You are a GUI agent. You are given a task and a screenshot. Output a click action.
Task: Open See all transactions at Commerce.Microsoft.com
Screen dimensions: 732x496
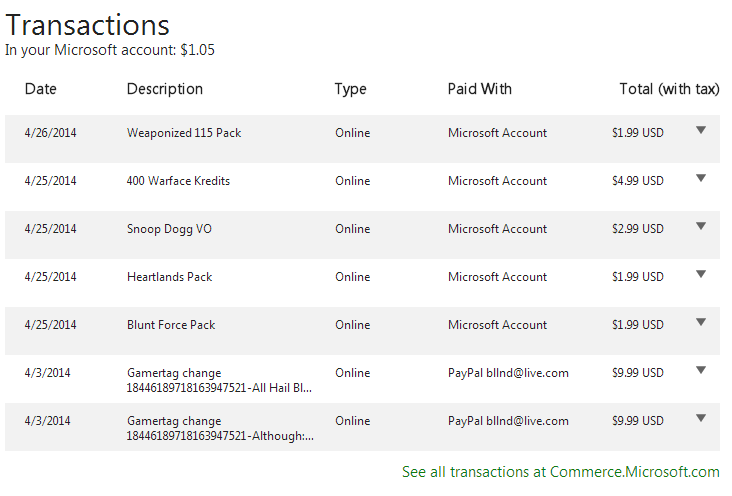tap(560, 472)
